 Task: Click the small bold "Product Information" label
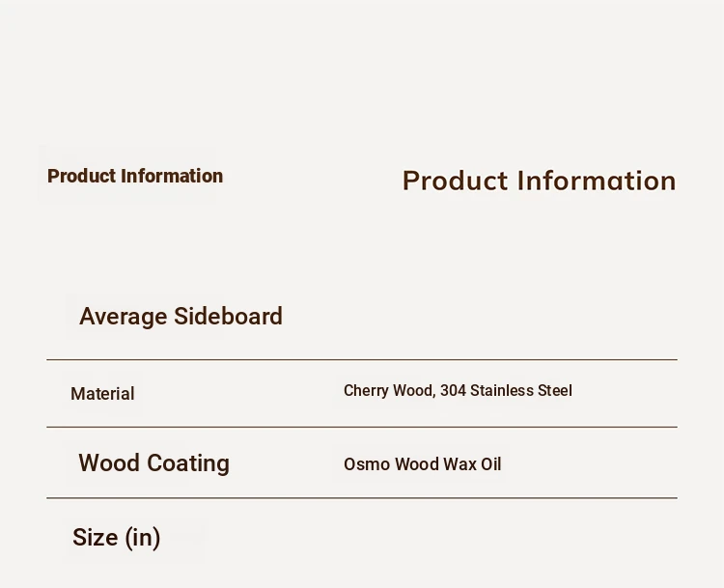point(135,176)
